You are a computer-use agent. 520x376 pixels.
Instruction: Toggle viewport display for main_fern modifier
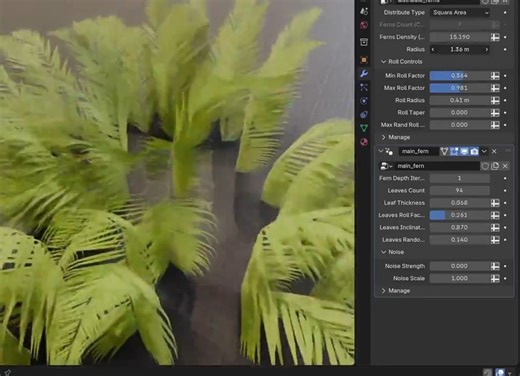click(464, 151)
